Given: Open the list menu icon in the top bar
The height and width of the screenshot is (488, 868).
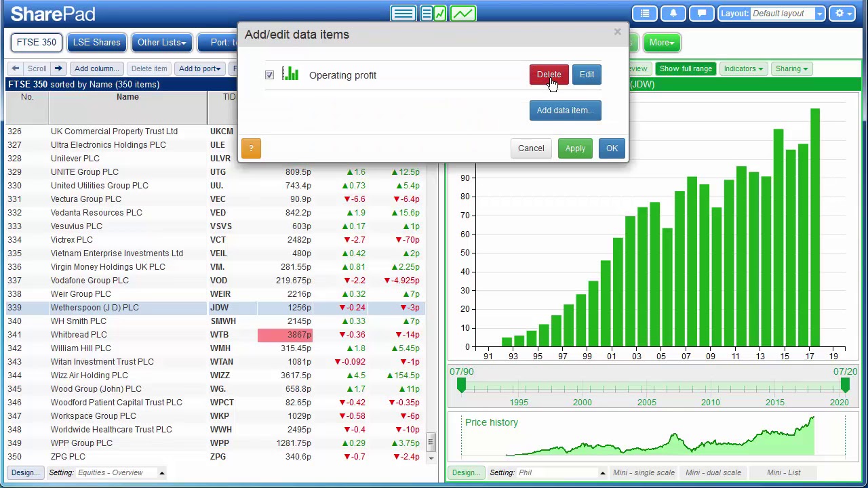Looking at the screenshot, I should (x=645, y=14).
